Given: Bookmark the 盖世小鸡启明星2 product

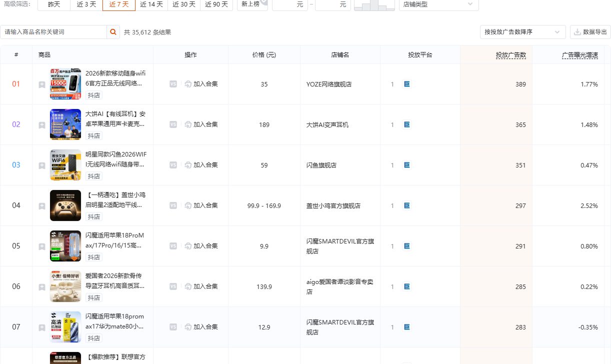Looking at the screenshot, I should point(42,206).
